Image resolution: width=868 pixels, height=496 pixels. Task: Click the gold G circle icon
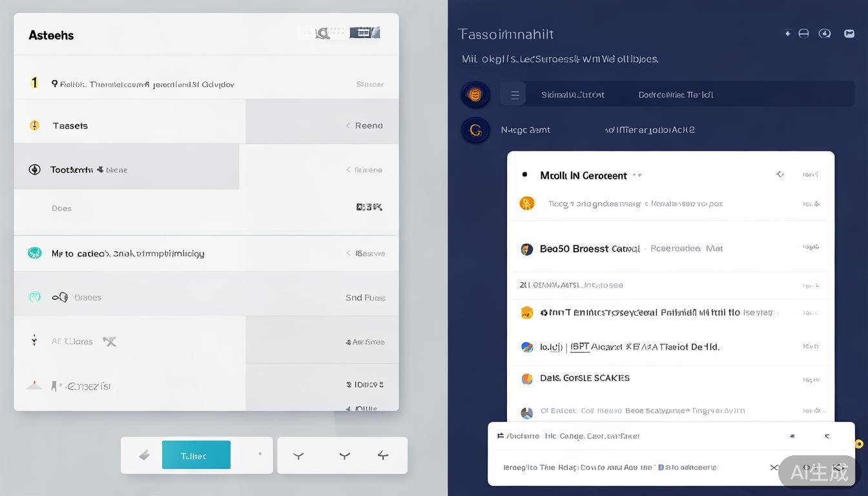(475, 130)
